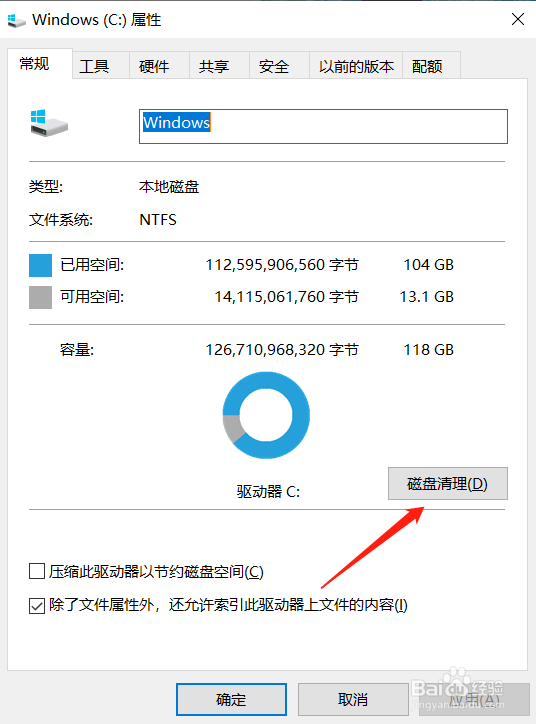The width and height of the screenshot is (536, 724).
Task: Click the drive icon in the title bar
Action: tap(17, 20)
